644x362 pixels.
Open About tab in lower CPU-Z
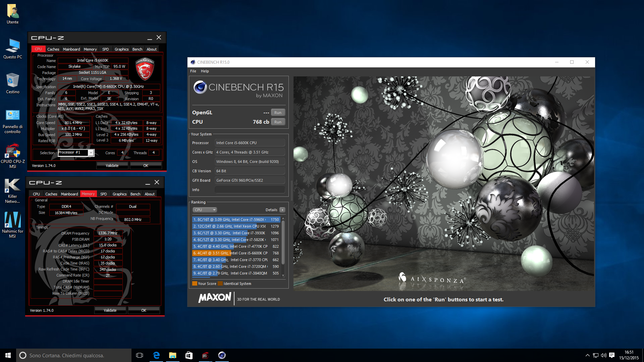point(150,194)
